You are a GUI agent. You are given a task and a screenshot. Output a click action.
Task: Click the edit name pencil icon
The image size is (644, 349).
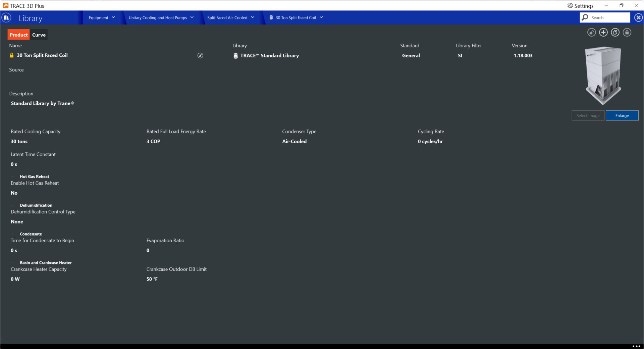point(200,56)
